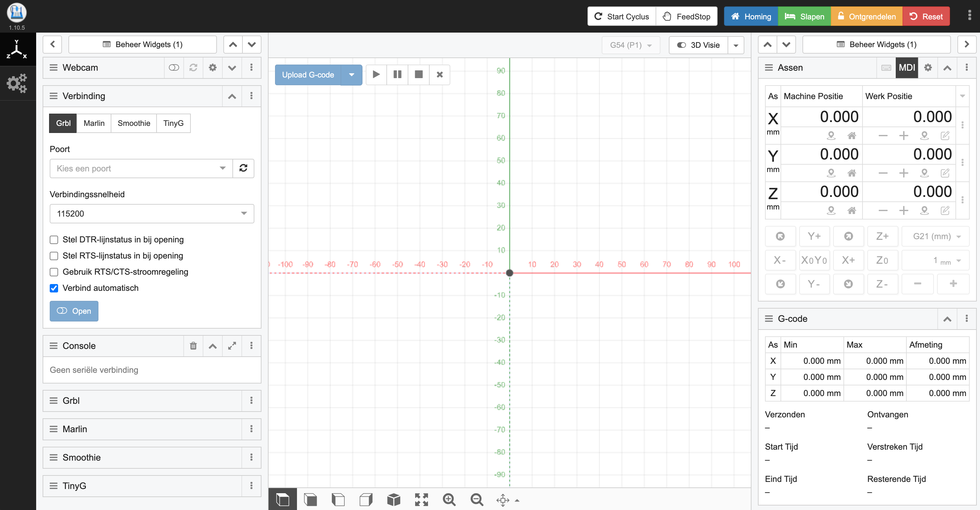Select the second cube view preset

point(311,499)
